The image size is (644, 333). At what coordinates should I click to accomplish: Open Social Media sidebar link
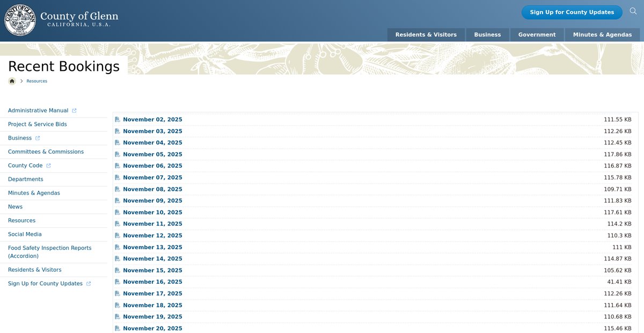point(25,234)
